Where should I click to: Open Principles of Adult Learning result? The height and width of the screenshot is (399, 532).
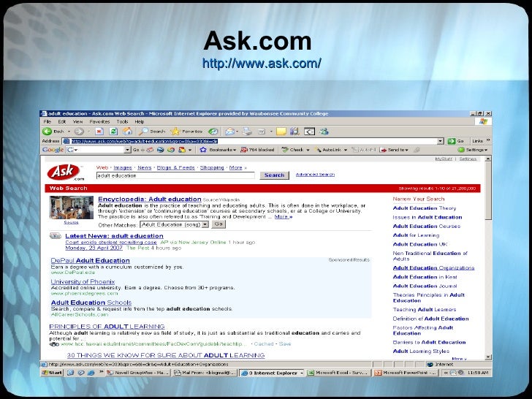(x=107, y=327)
